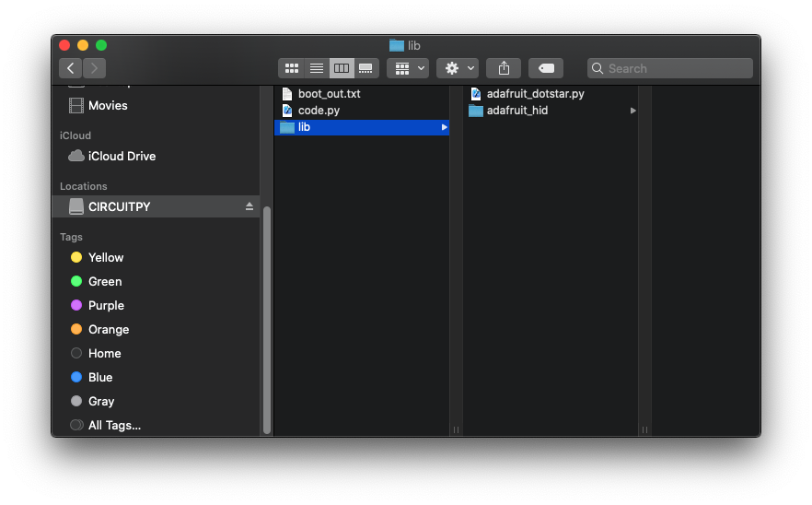Click the adafruit_dotstar.py file icon
The height and width of the screenshot is (505, 812).
[x=476, y=93]
